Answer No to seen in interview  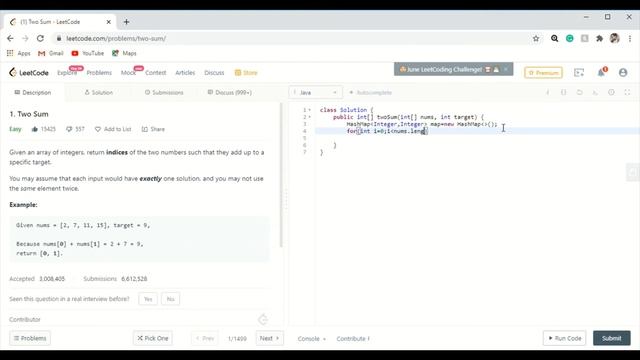171,299
